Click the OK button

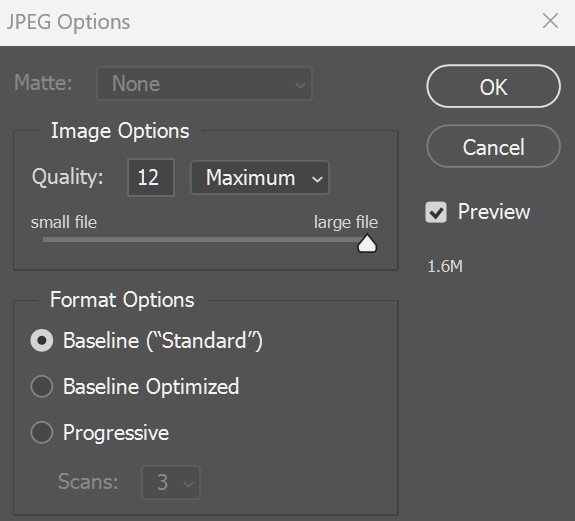[x=493, y=87]
